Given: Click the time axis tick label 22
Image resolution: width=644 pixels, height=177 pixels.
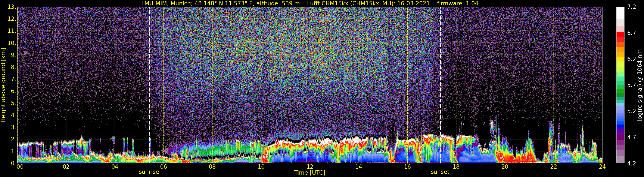Looking at the screenshot, I should coord(554,167).
